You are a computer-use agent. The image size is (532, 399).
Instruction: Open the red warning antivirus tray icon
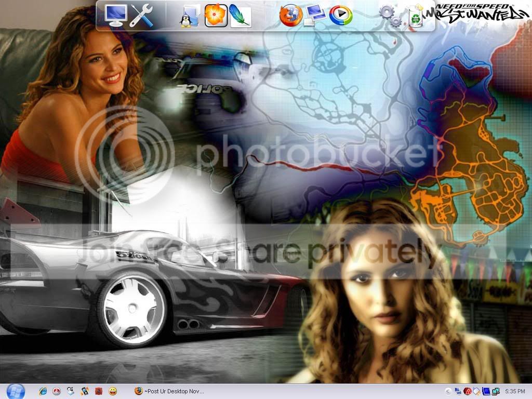pyautogui.click(x=468, y=392)
